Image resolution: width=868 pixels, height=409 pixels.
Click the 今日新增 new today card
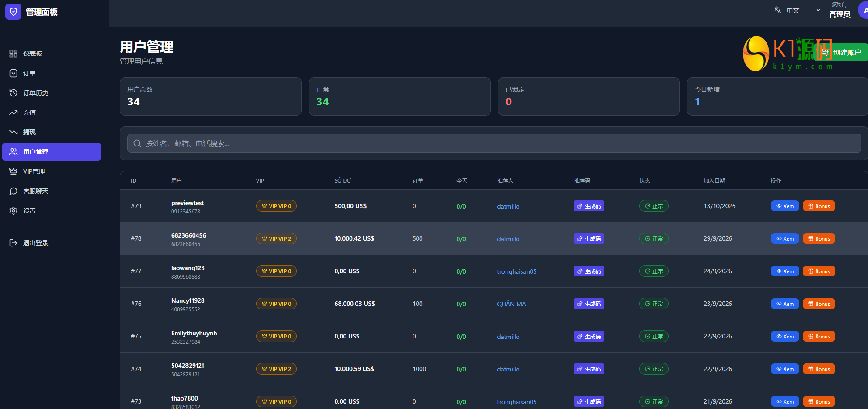click(x=777, y=96)
